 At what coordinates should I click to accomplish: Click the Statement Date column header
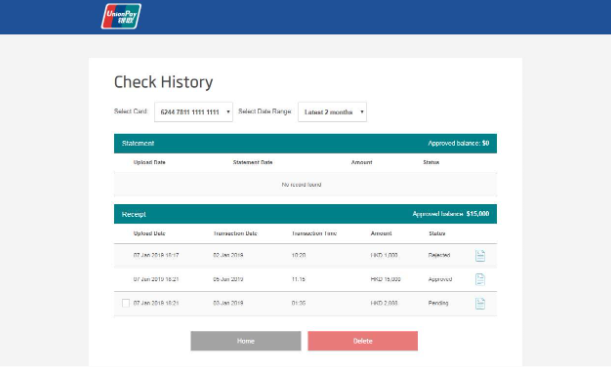pyautogui.click(x=253, y=162)
